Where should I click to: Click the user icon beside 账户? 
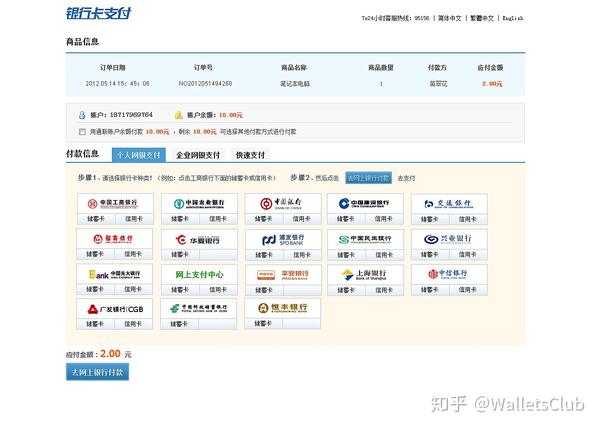click(x=82, y=115)
